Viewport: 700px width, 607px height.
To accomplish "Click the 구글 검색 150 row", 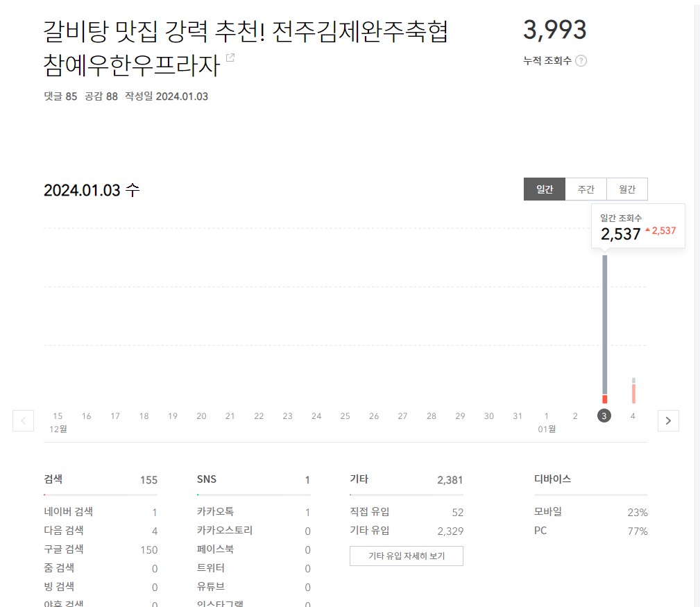I will 101,549.
